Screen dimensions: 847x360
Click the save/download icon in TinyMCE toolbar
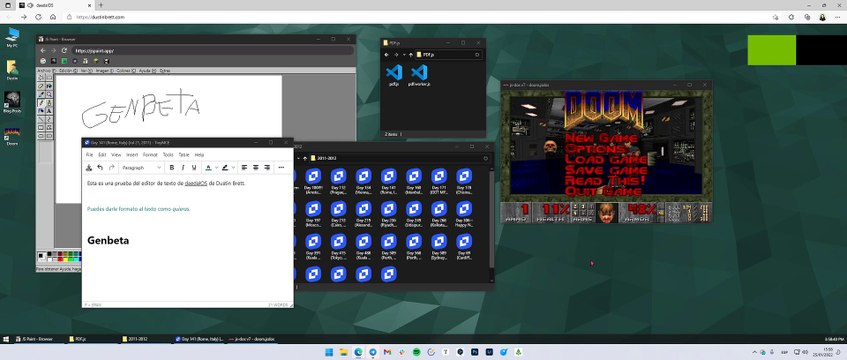coord(89,168)
